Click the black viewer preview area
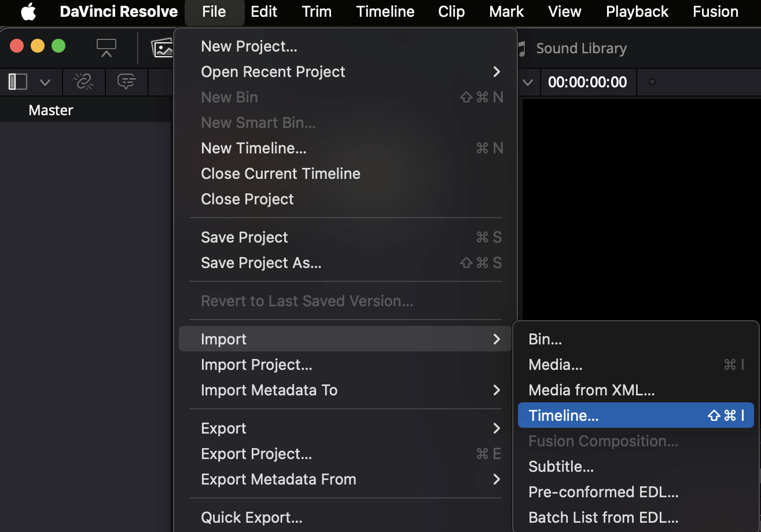761x532 pixels. (641, 208)
